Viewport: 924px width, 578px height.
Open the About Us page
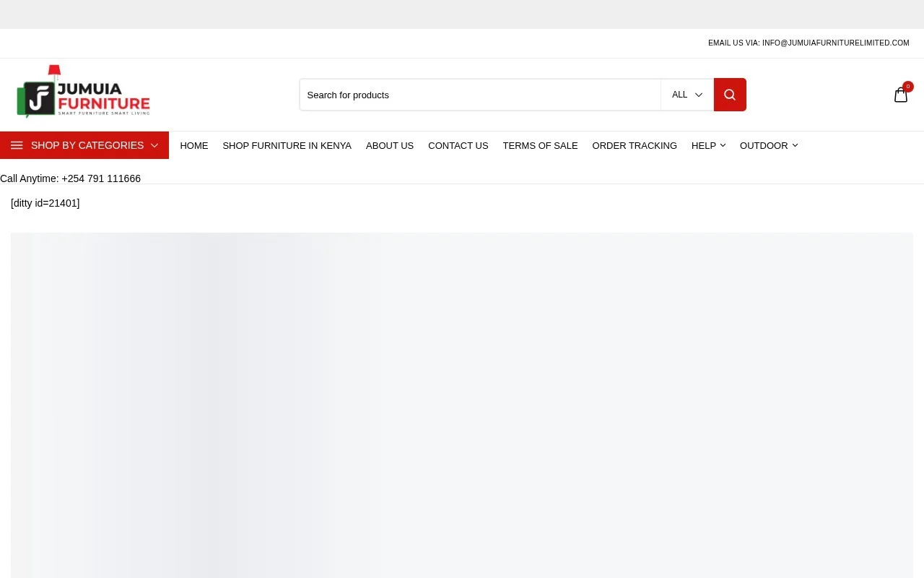390,145
